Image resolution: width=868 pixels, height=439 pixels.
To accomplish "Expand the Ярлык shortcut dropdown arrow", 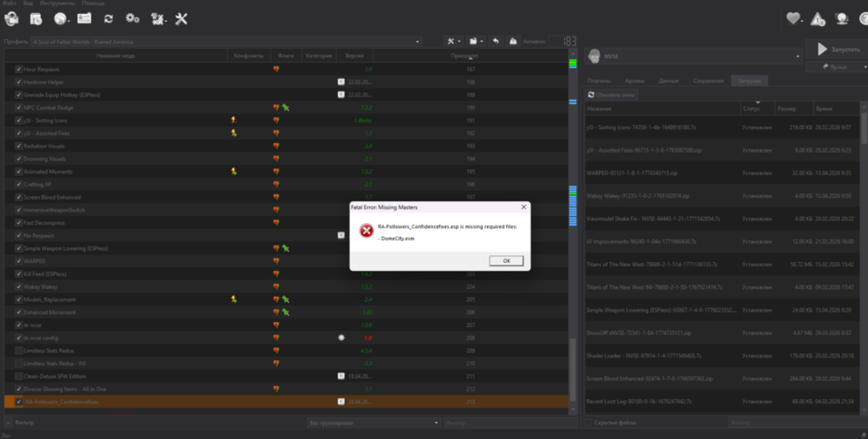I will (865, 67).
